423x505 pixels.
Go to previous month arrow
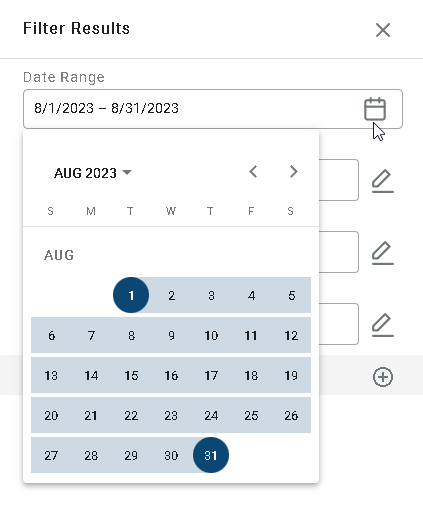click(253, 172)
